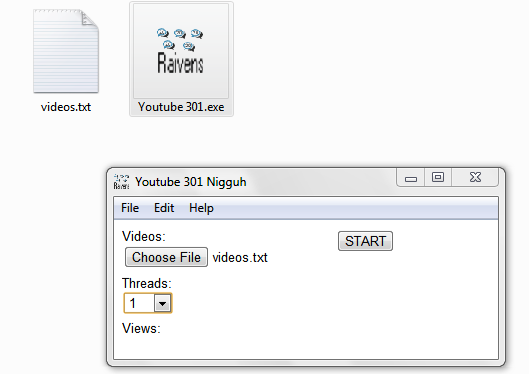The width and height of the screenshot is (529, 374).
Task: Click the Youtube 301.exe file name label
Action: (181, 107)
